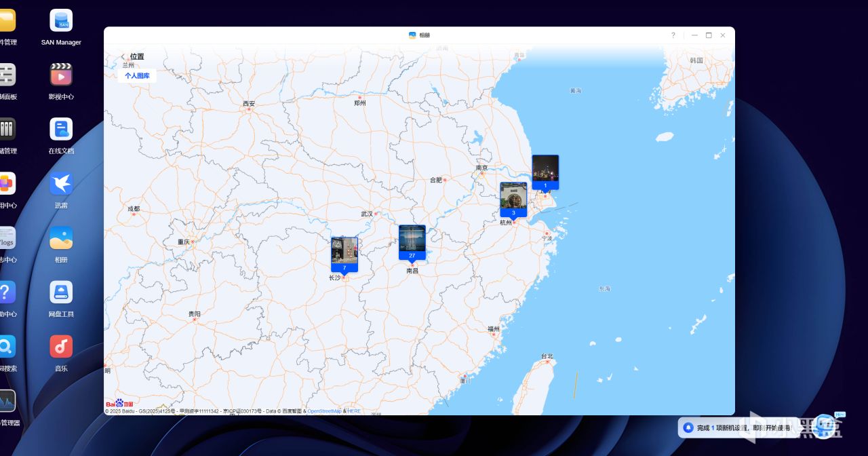Open the storage manager desktop icon
The height and width of the screenshot is (456, 868).
click(x=6, y=129)
